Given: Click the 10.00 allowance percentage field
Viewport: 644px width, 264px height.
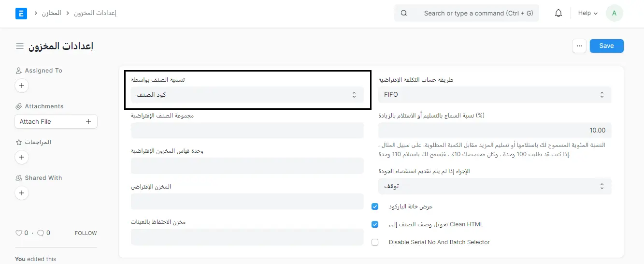Looking at the screenshot, I should (495, 131).
